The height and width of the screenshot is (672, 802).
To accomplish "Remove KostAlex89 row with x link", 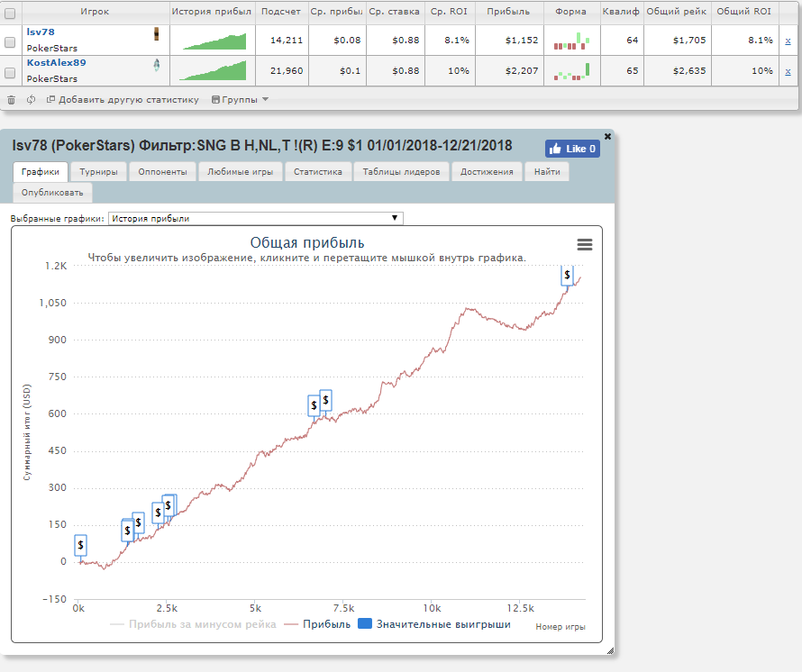I will click(788, 71).
